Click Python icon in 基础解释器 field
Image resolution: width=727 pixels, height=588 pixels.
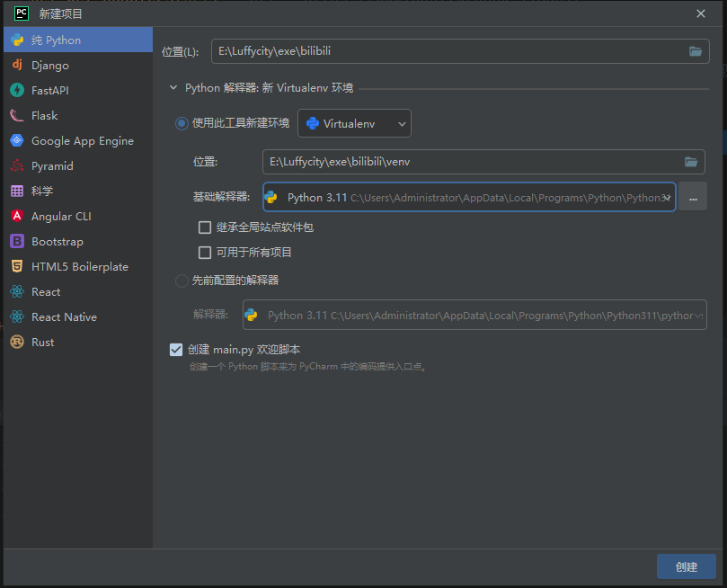tap(271, 197)
